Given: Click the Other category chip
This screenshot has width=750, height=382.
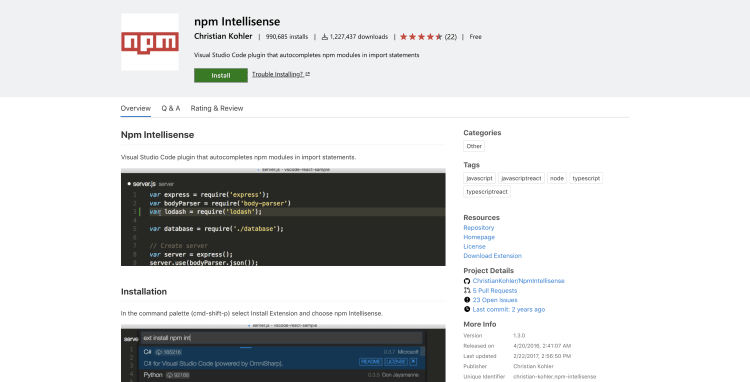Looking at the screenshot, I should coord(474,146).
